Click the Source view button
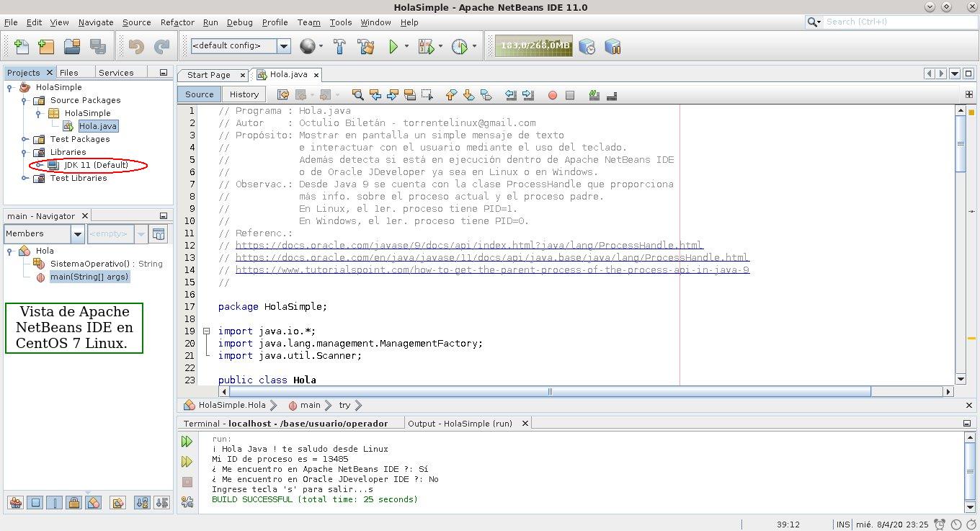 (199, 94)
